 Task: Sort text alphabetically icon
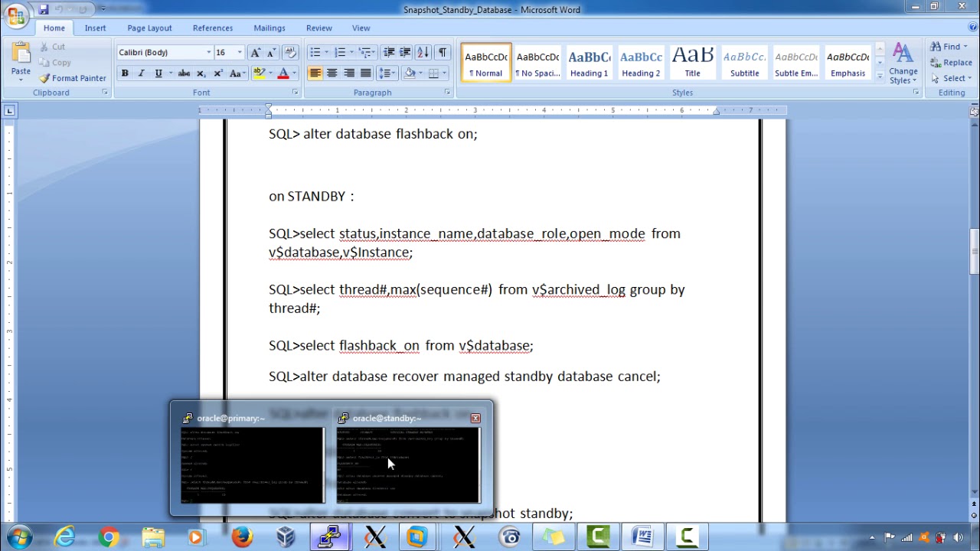(424, 52)
